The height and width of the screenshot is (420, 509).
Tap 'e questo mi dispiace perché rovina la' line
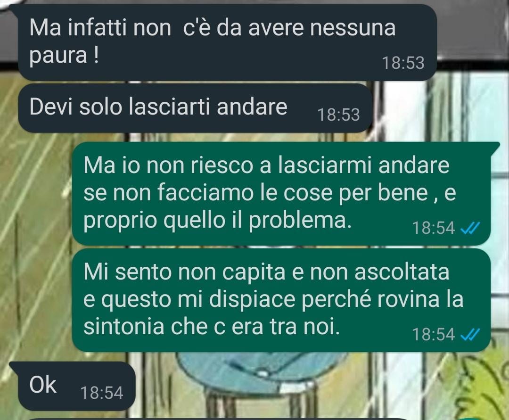pyautogui.click(x=273, y=300)
